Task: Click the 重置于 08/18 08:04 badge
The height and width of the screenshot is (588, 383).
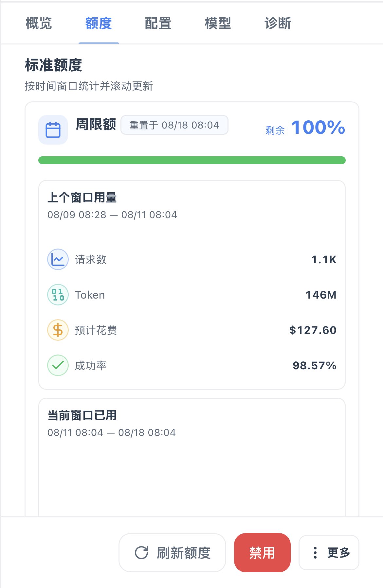Action: (x=174, y=125)
